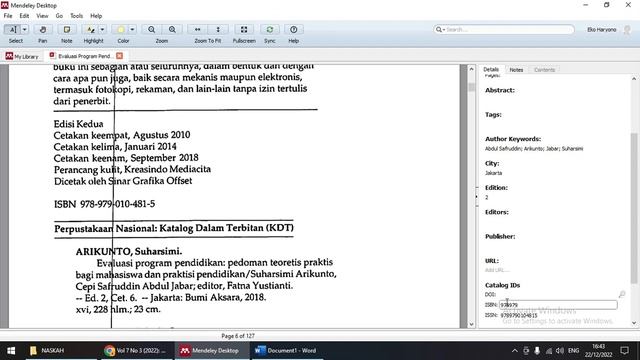Click the microphone tray icon
Image resolution: width=640 pixels, height=360 pixels.
point(537,351)
